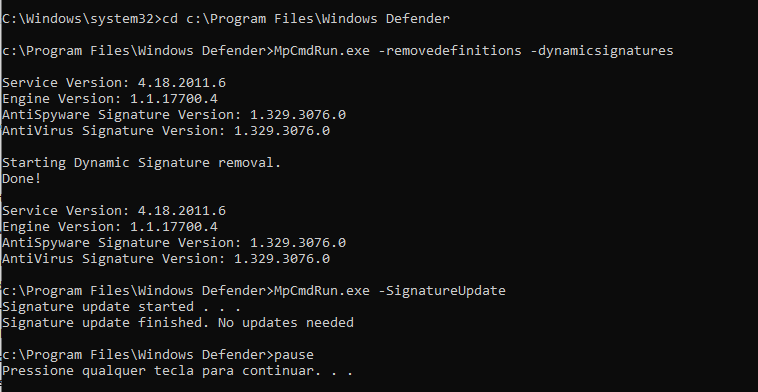Click the 'Signature update started' line
758x392 pixels.
pos(121,306)
